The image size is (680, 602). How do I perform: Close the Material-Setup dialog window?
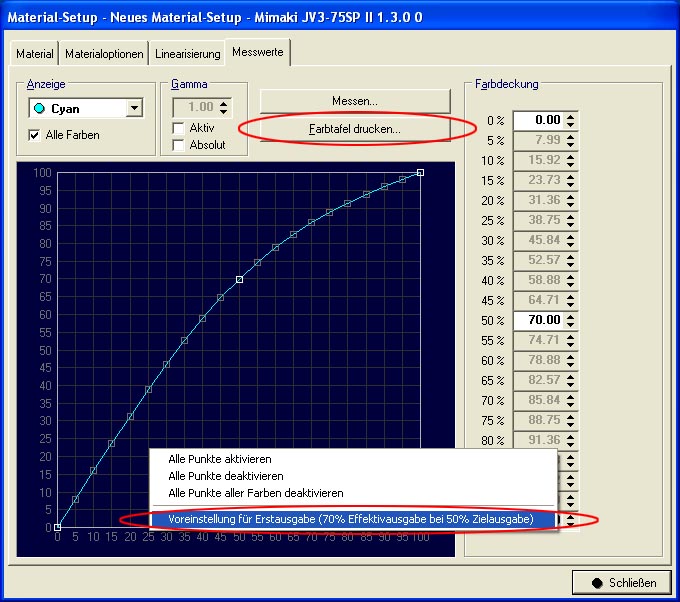(x=620, y=583)
